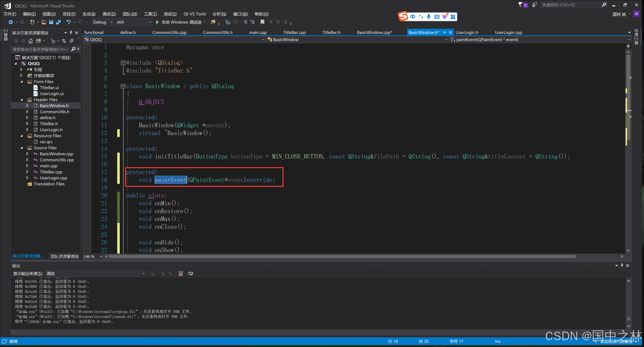Click the find in files icon
This screenshot has height=347, width=644.
click(x=213, y=22)
